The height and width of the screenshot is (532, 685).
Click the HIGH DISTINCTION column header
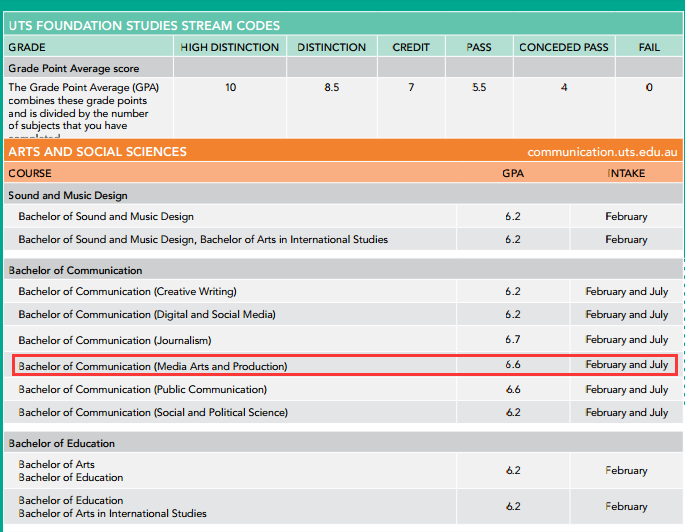[230, 47]
